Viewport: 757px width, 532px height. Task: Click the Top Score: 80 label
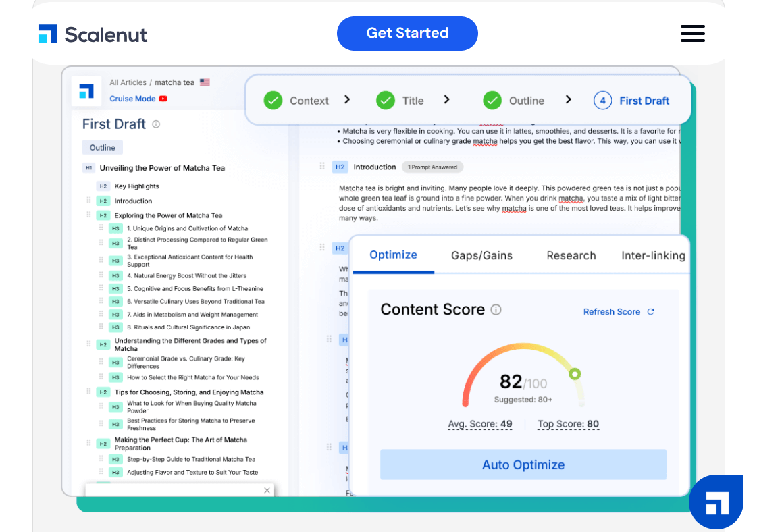[x=568, y=424]
